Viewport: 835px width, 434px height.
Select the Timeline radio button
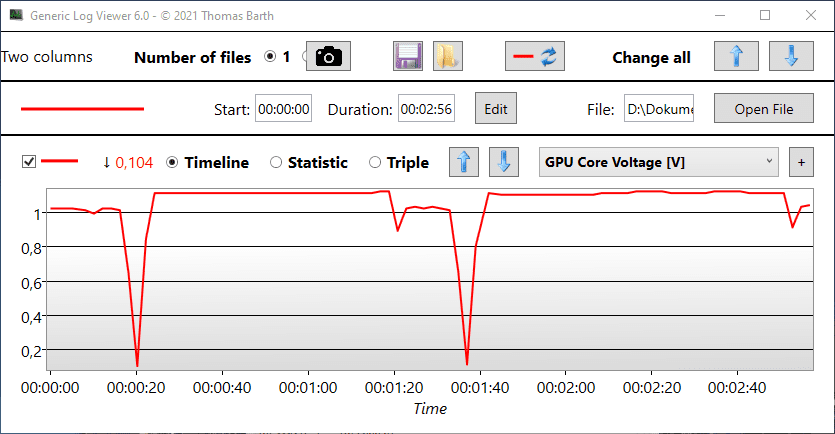(172, 162)
